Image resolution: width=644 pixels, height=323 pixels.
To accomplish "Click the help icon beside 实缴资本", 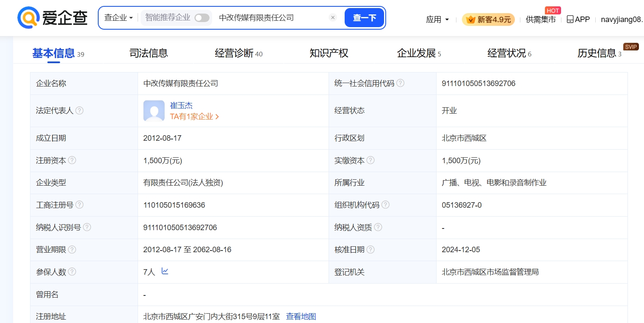I will [370, 160].
